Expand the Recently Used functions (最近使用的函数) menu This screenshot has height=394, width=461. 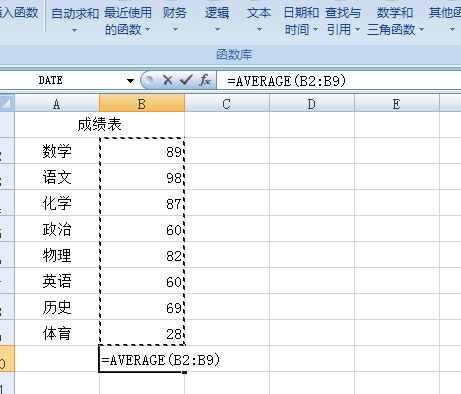click(x=128, y=21)
